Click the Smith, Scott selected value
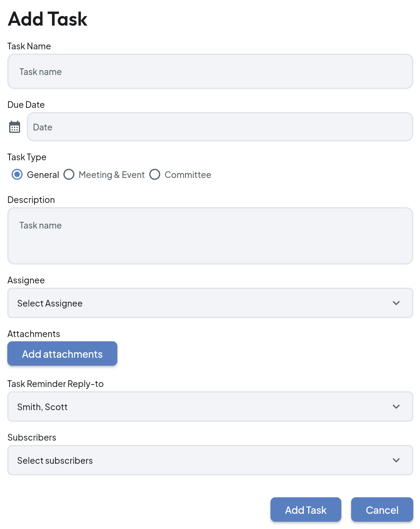 click(x=42, y=407)
